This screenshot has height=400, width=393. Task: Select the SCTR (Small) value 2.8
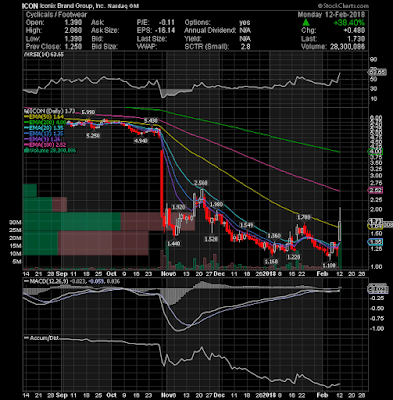point(246,47)
